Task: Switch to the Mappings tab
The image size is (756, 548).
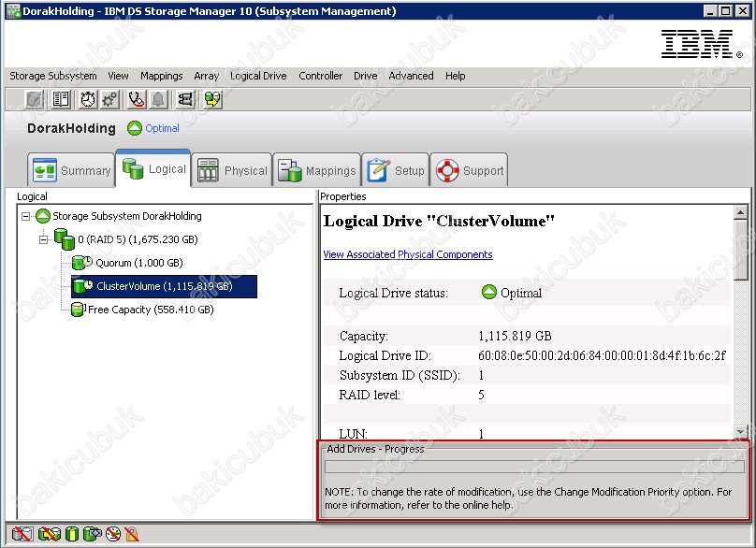Action: click(317, 170)
